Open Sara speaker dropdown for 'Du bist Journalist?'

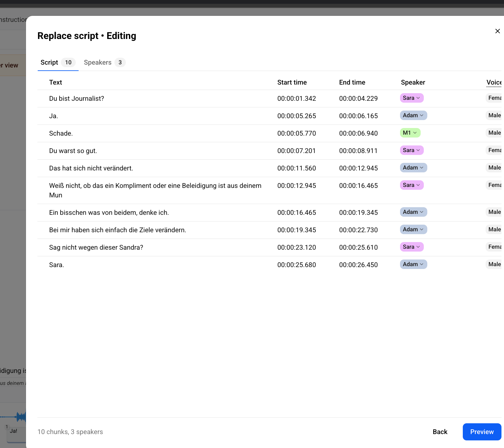(411, 98)
